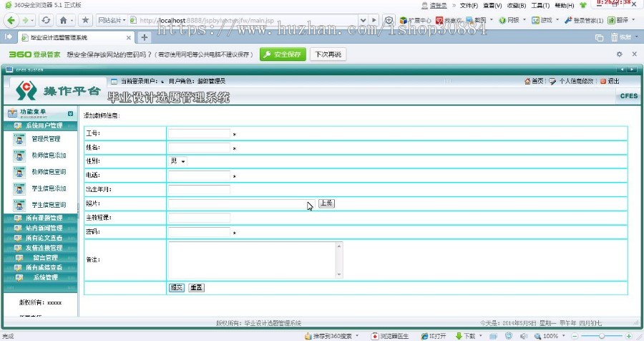Click the 上传 upload button
Image resolution: width=644 pixels, height=341 pixels.
(x=326, y=203)
